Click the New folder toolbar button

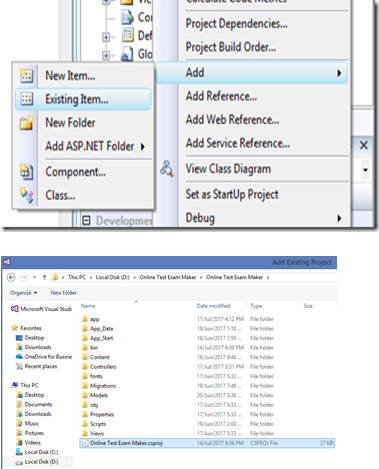click(63, 293)
